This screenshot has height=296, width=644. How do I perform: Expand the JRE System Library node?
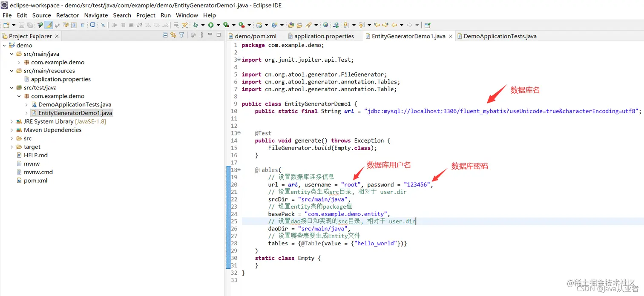(x=12, y=121)
